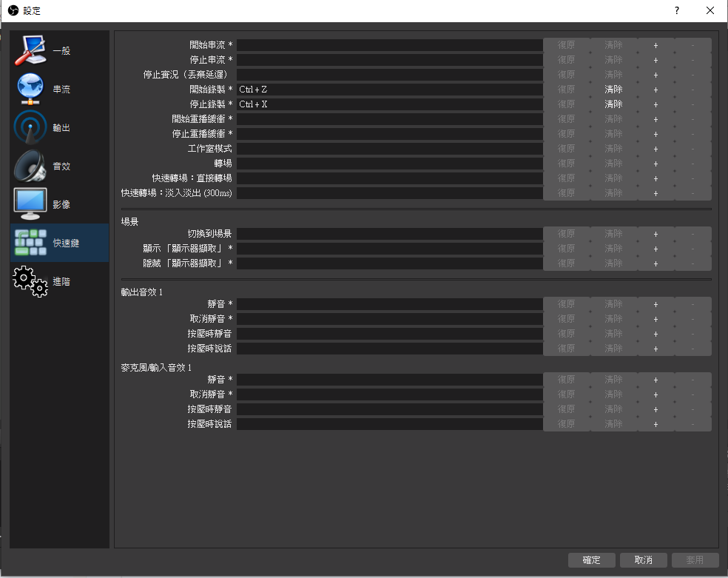Click the 開始串流 hotkey input field
The height and width of the screenshot is (578, 728).
(x=390, y=45)
